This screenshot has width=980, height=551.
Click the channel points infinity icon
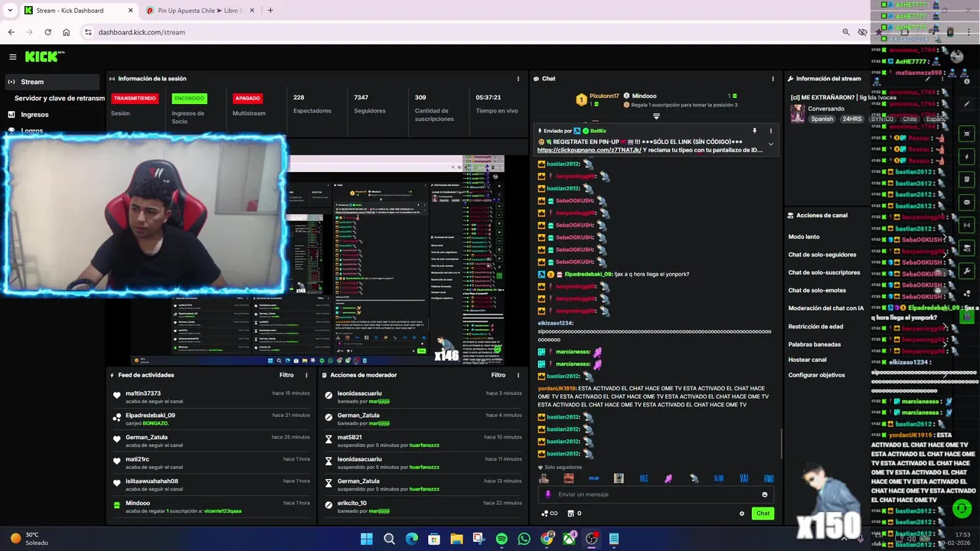point(549,514)
